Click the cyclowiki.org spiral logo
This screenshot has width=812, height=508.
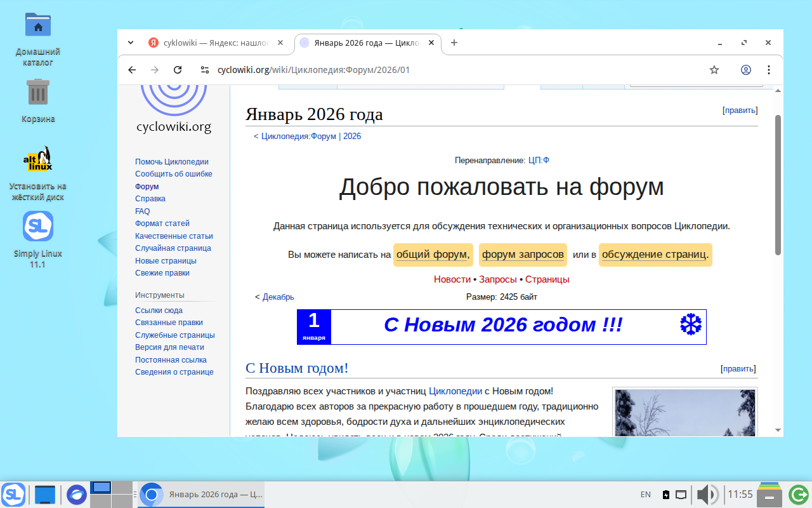pyautogui.click(x=173, y=98)
